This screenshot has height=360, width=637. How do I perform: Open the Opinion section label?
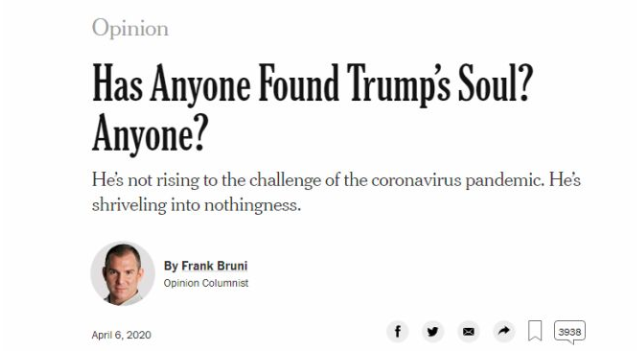(x=130, y=28)
